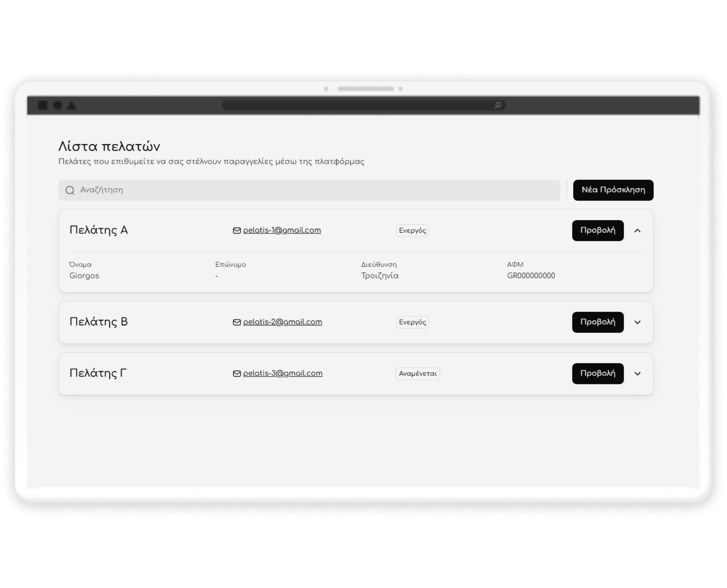Screen dimensions: 727x588
Task: Click the envelope icon beside pelatis-3@gmail.com
Action: coord(237,374)
